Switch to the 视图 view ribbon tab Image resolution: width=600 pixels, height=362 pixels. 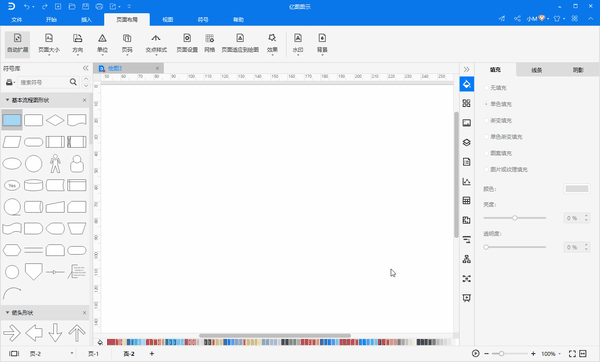coord(168,20)
